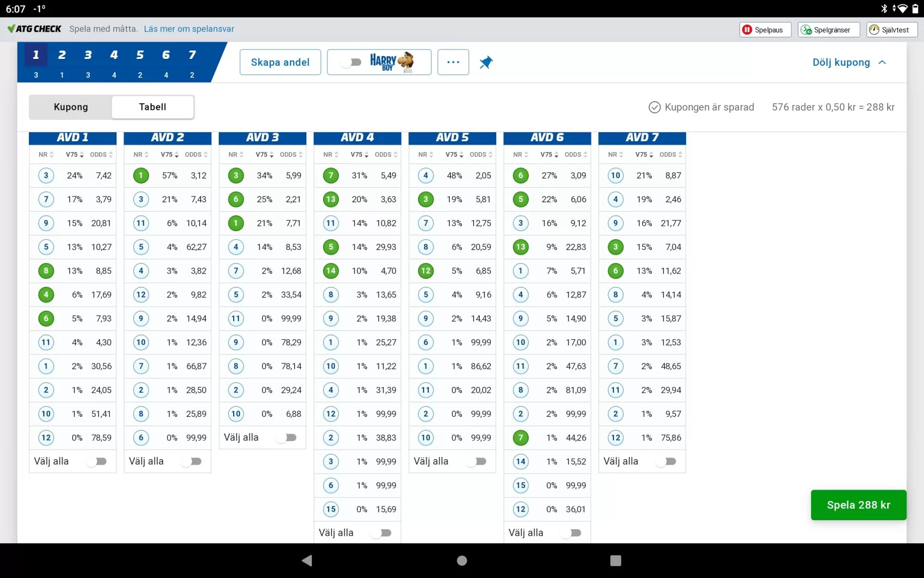The height and width of the screenshot is (578, 924).
Task: Switch to the Kupong tab
Action: (x=70, y=107)
